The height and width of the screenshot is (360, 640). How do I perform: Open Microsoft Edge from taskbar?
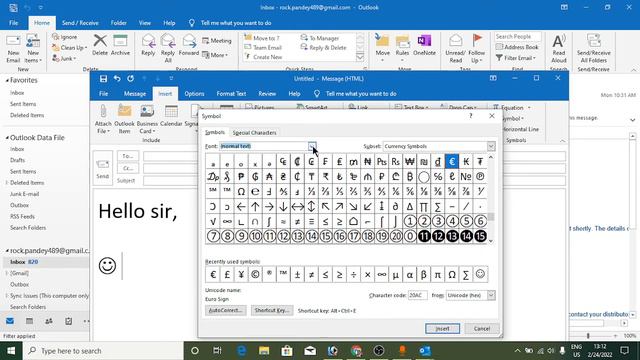pos(241,351)
